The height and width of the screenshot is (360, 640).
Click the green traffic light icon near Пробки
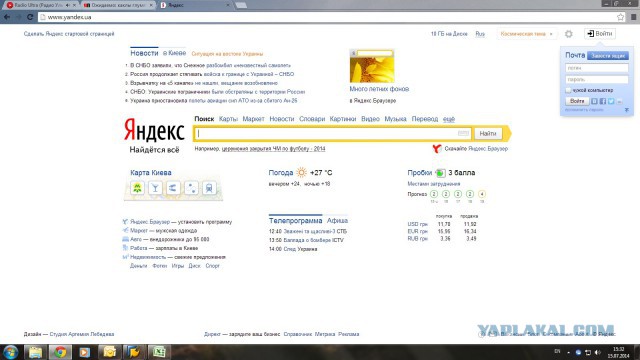(x=440, y=173)
